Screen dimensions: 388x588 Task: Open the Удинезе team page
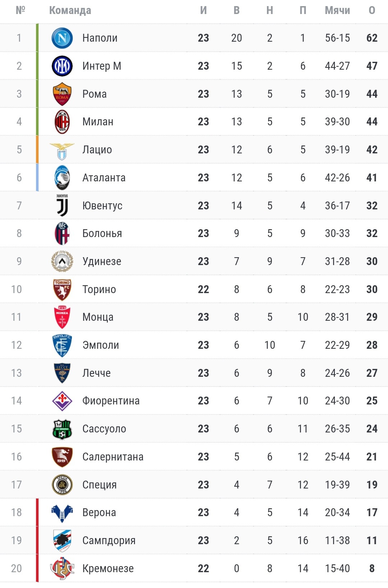[102, 261]
